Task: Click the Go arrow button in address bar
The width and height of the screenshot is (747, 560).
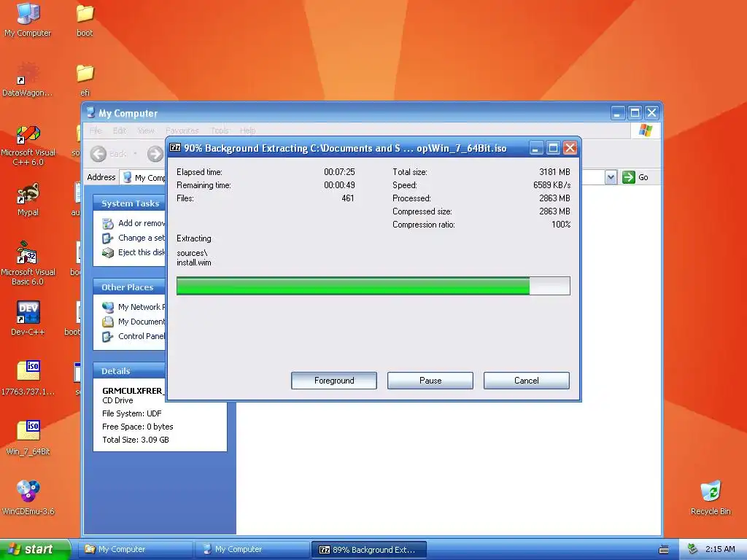Action: coord(629,177)
